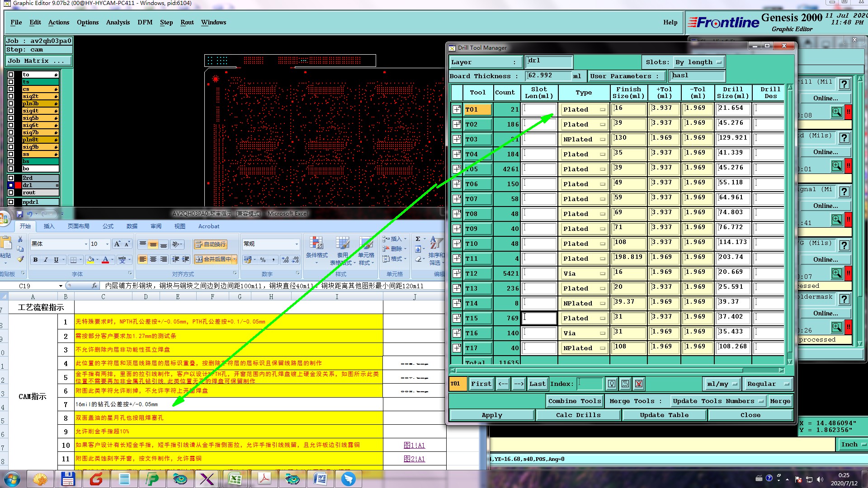
Task: Toggle the checkbox for layer 'rout'
Action: tap(11, 192)
